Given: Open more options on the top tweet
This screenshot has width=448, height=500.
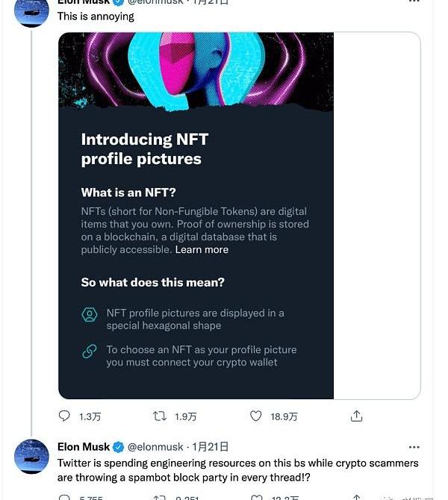Looking at the screenshot, I should coord(414,1).
